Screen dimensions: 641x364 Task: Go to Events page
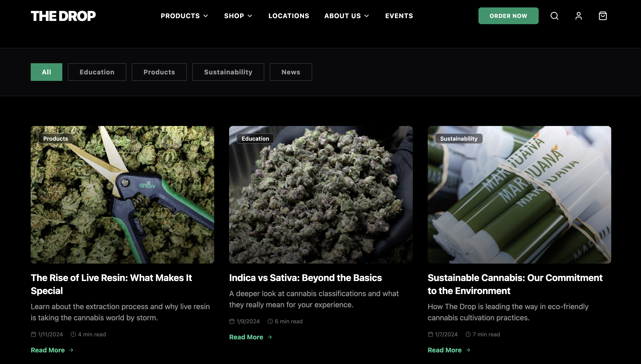click(x=399, y=16)
